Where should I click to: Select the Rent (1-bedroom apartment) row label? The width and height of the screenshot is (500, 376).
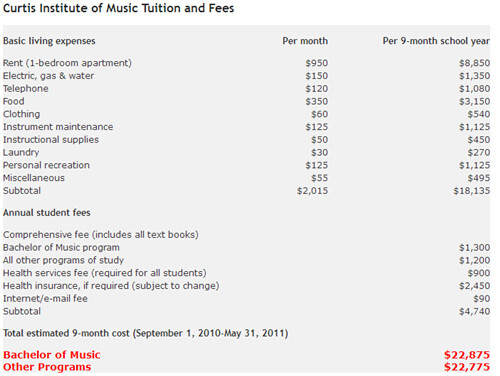pyautogui.click(x=67, y=63)
